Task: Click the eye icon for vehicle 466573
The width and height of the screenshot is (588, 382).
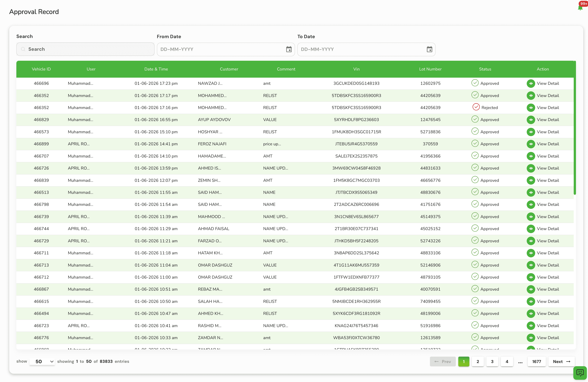Action: (531, 132)
